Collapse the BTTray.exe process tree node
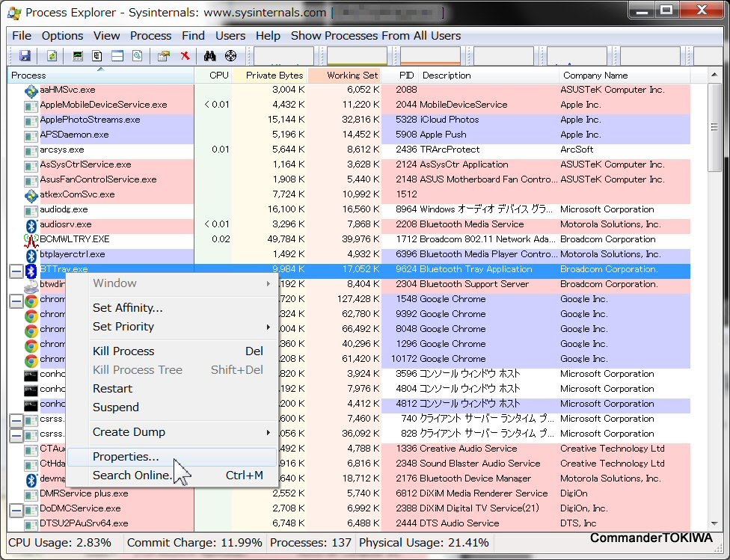The image size is (730, 560). (x=16, y=271)
